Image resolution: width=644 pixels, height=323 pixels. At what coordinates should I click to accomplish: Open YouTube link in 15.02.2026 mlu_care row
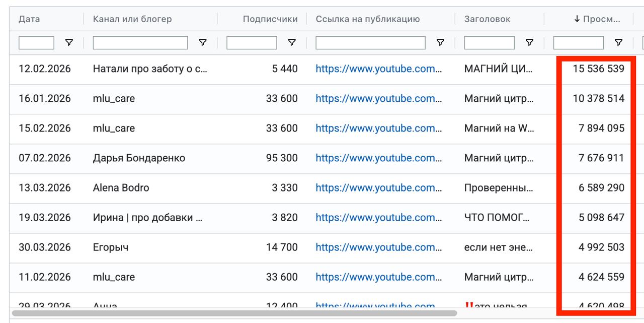pyautogui.click(x=379, y=128)
